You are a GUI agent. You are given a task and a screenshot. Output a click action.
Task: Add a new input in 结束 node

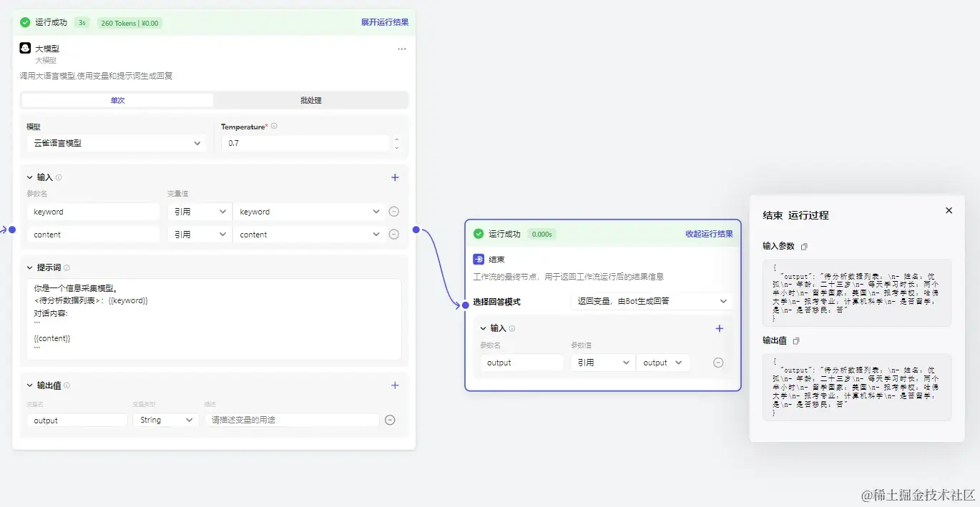click(x=720, y=328)
